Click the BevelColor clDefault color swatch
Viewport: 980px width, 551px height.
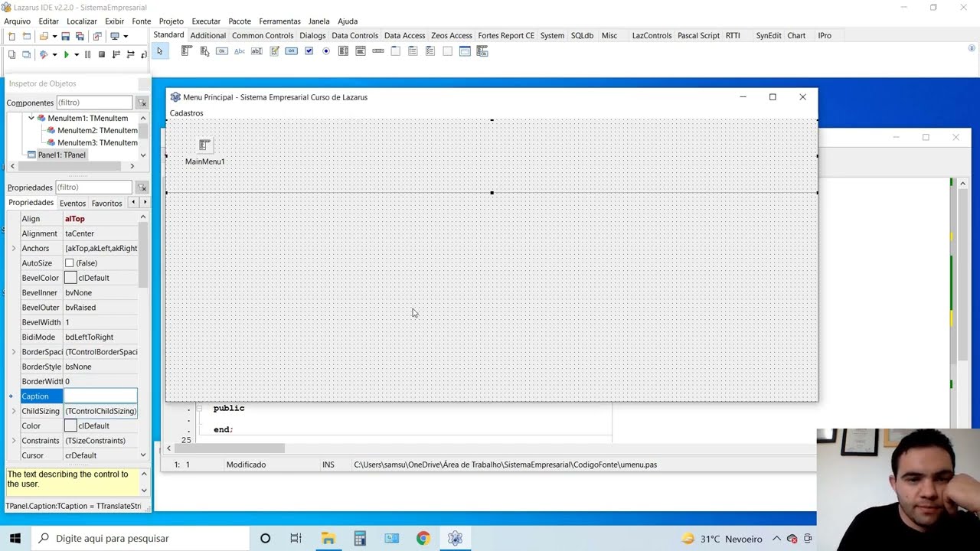tap(70, 278)
